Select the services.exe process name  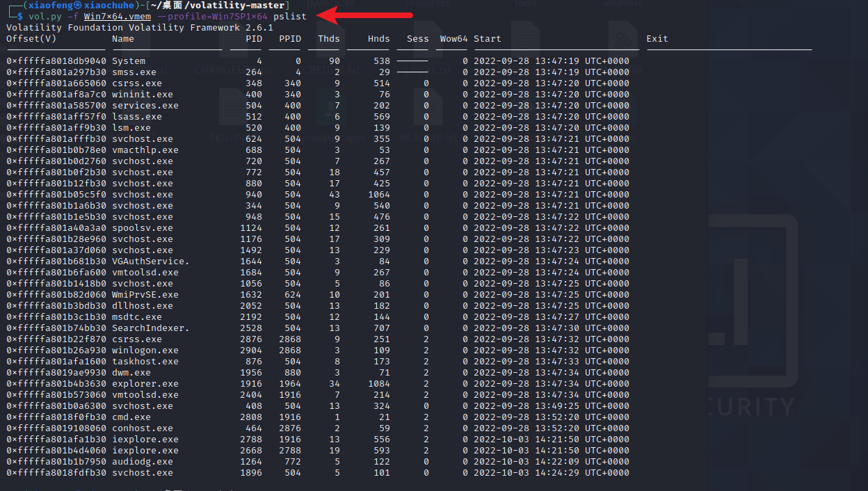pyautogui.click(x=145, y=105)
